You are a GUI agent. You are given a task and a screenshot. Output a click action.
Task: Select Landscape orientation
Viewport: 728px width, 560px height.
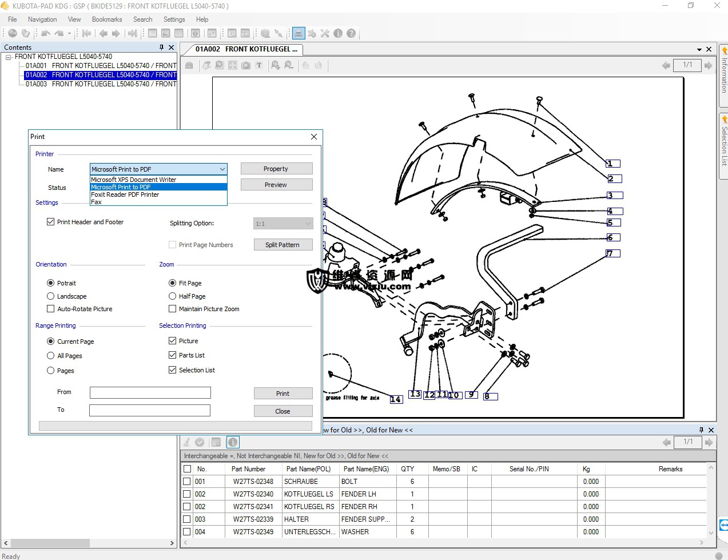click(51, 296)
